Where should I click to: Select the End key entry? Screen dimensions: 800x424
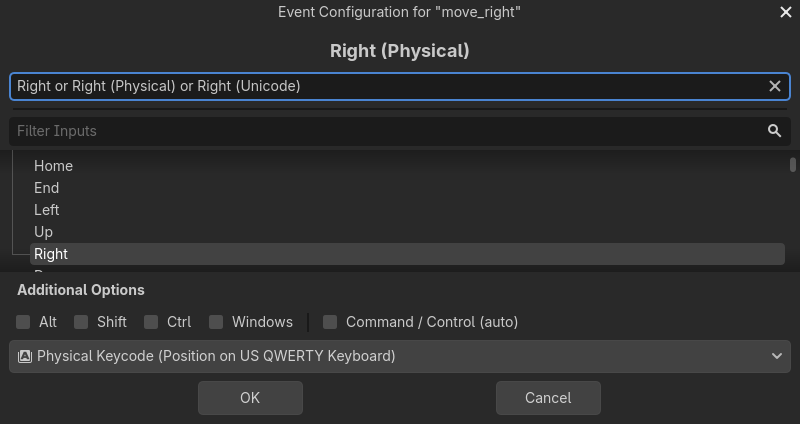47,188
